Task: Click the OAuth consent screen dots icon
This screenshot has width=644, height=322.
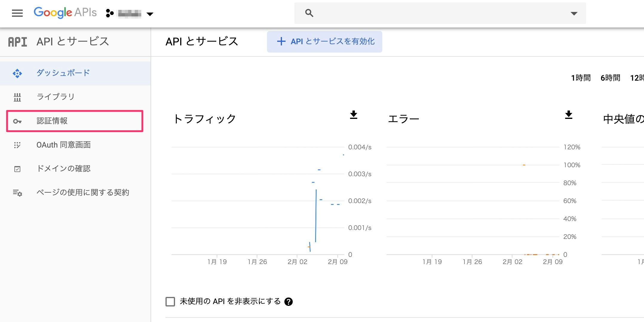Action: click(17, 145)
